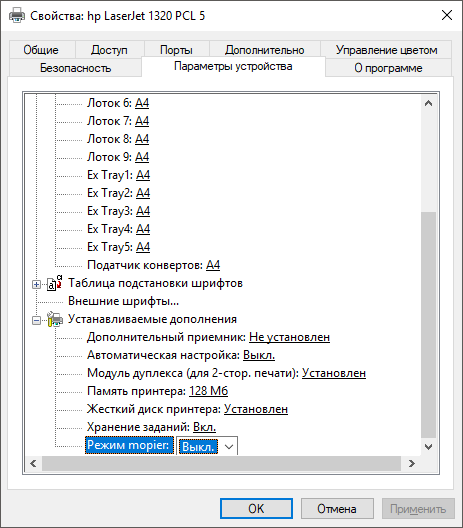Click Выкл. value for Автоматическая настройка

(x=259, y=355)
